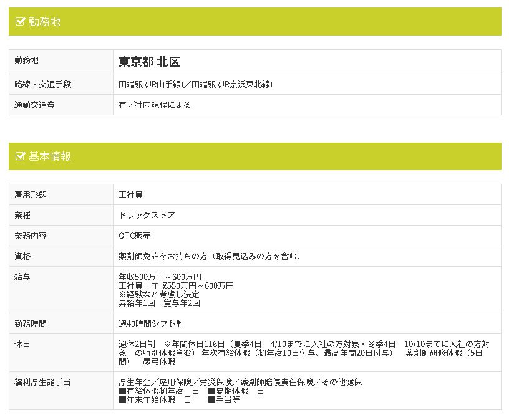Click the 福利厚生諸手当 row label
509x420 pixels.
42,382
